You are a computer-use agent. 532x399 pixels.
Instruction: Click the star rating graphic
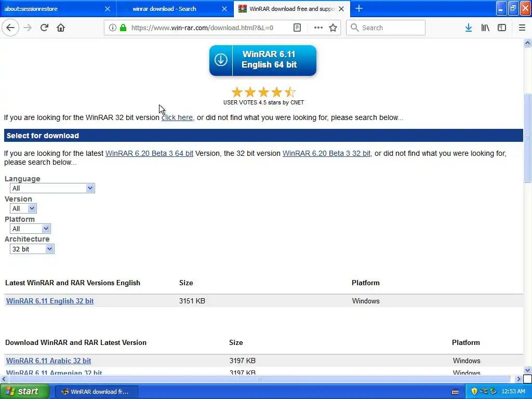[x=263, y=92]
